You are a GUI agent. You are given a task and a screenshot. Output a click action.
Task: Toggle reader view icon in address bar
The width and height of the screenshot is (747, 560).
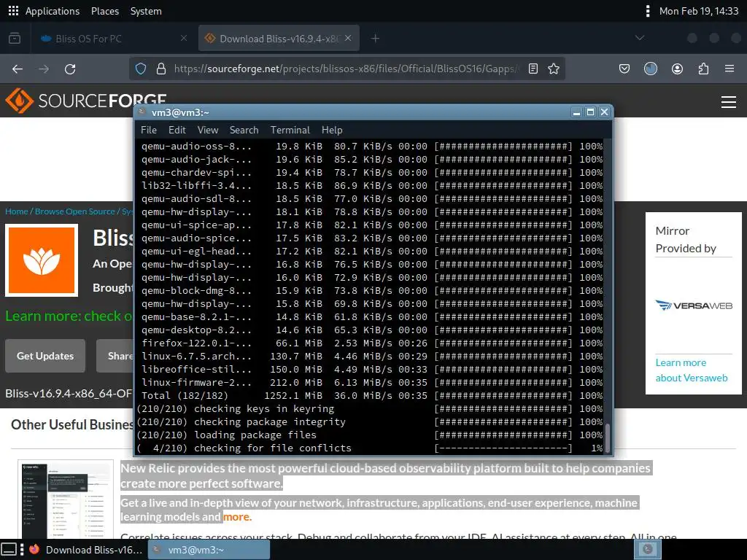[533, 69]
